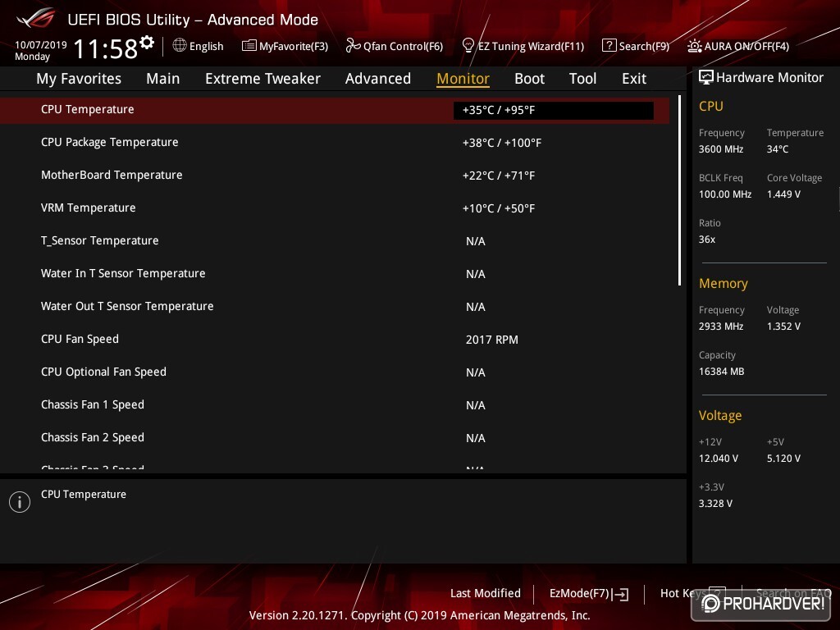Select Chassis Fan 2 Speed row
Image resolution: width=840 pixels, height=630 pixels.
335,438
